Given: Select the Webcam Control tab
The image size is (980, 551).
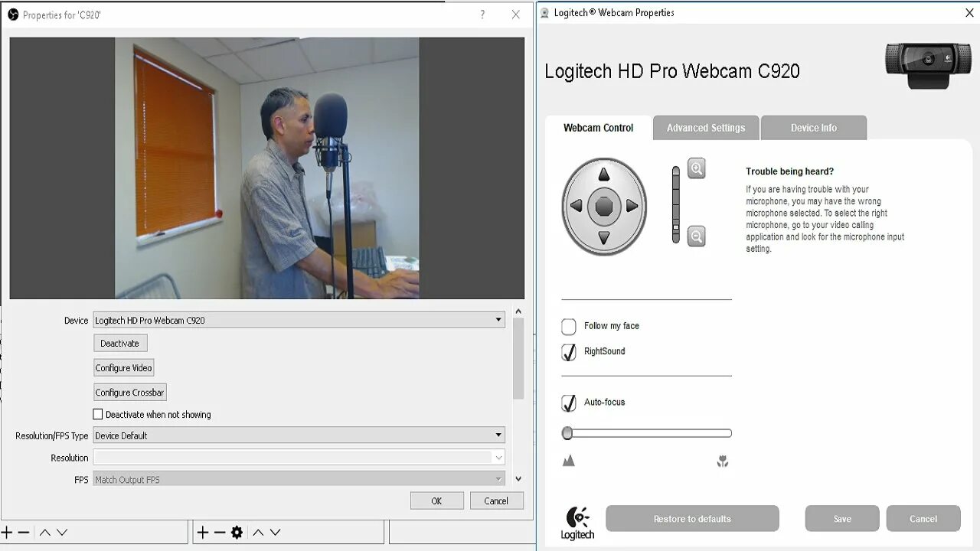Looking at the screenshot, I should click(598, 128).
